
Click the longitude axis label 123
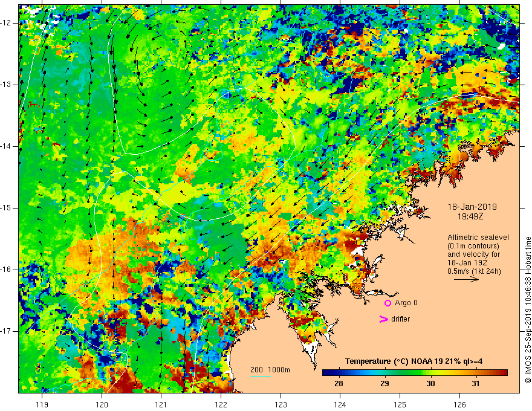click(281, 404)
